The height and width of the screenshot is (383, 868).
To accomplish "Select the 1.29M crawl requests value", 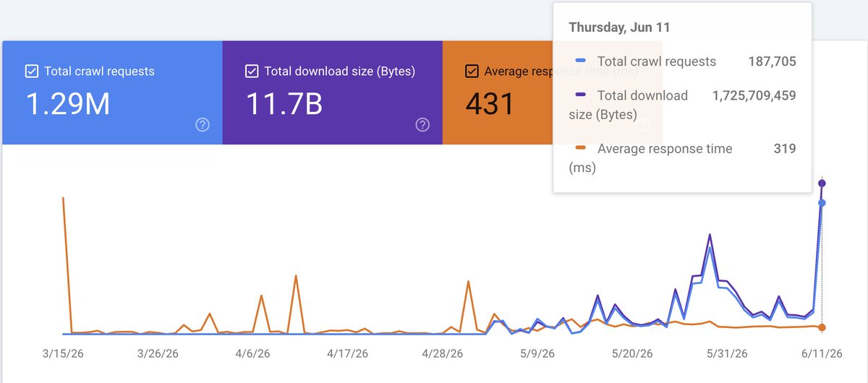I will click(x=68, y=104).
